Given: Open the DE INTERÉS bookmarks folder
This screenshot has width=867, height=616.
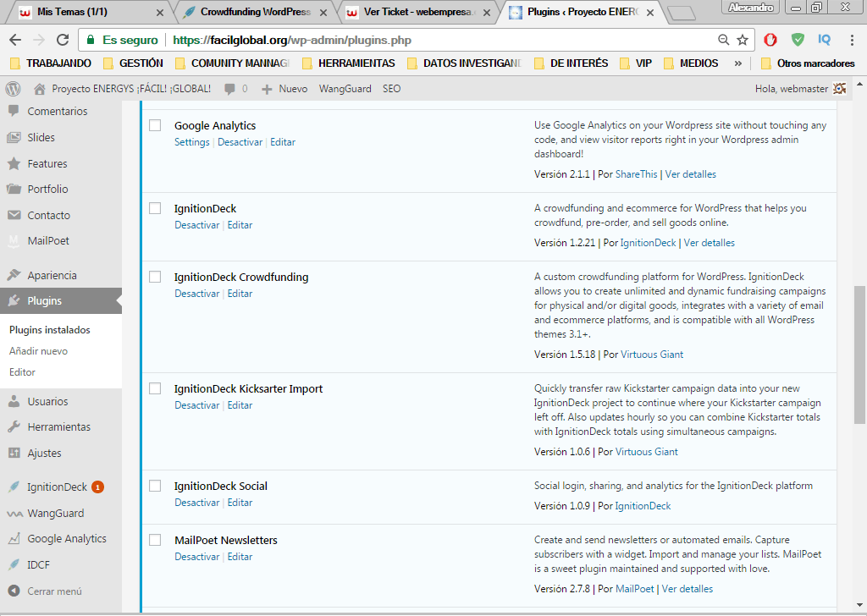Looking at the screenshot, I should (x=572, y=63).
